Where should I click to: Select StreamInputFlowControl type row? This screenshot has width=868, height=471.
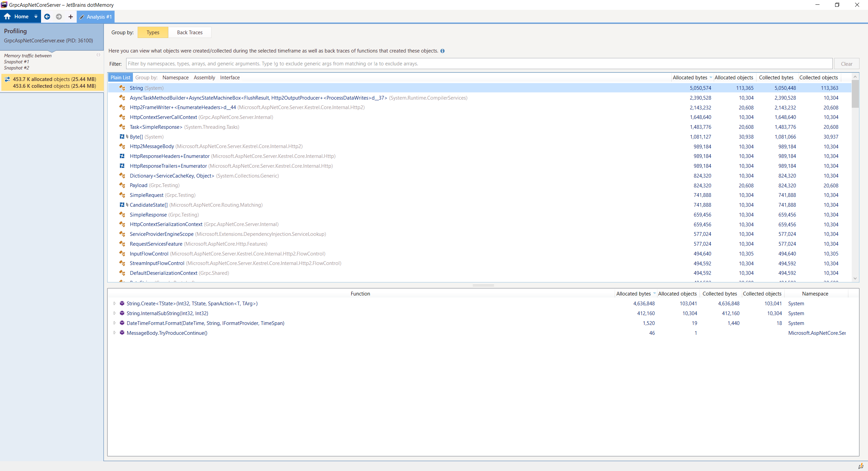click(x=480, y=263)
